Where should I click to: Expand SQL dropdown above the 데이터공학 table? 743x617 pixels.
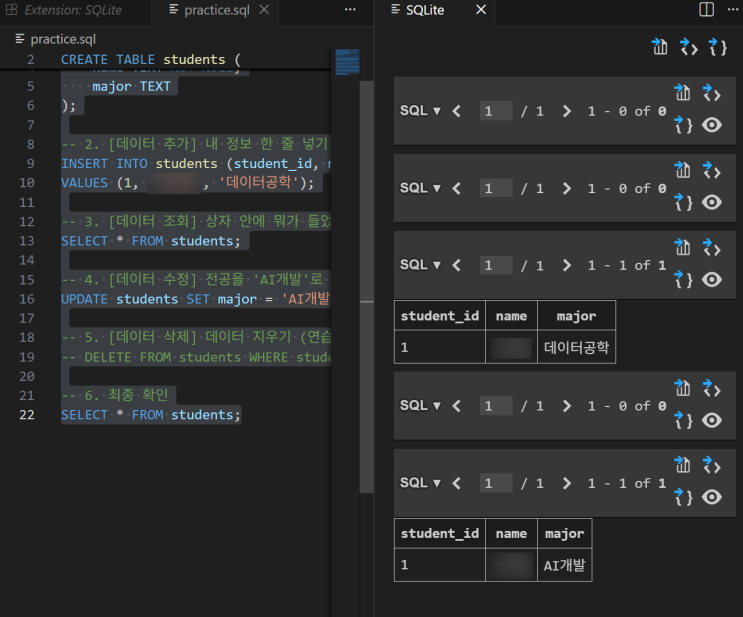point(420,265)
